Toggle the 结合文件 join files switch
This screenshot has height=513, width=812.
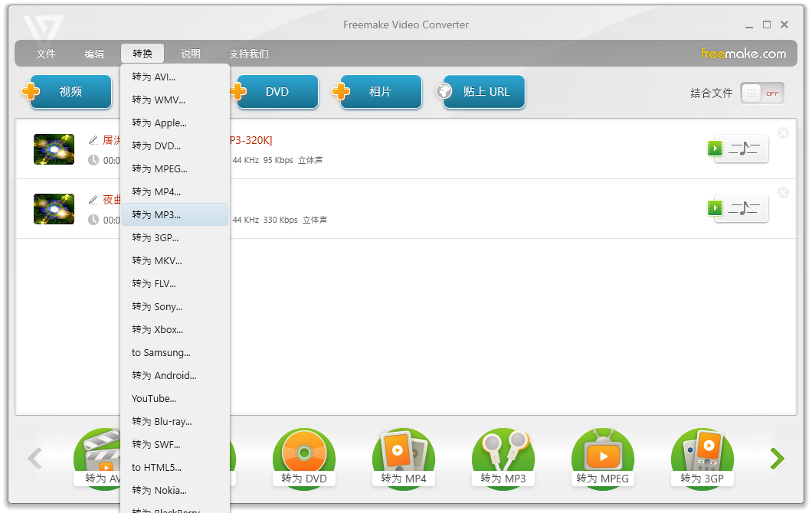point(761,93)
